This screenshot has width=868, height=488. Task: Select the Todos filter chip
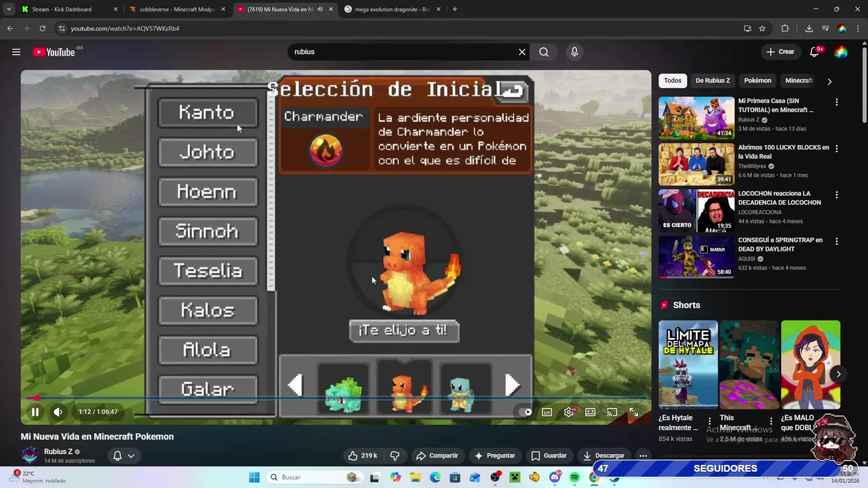[673, 81]
